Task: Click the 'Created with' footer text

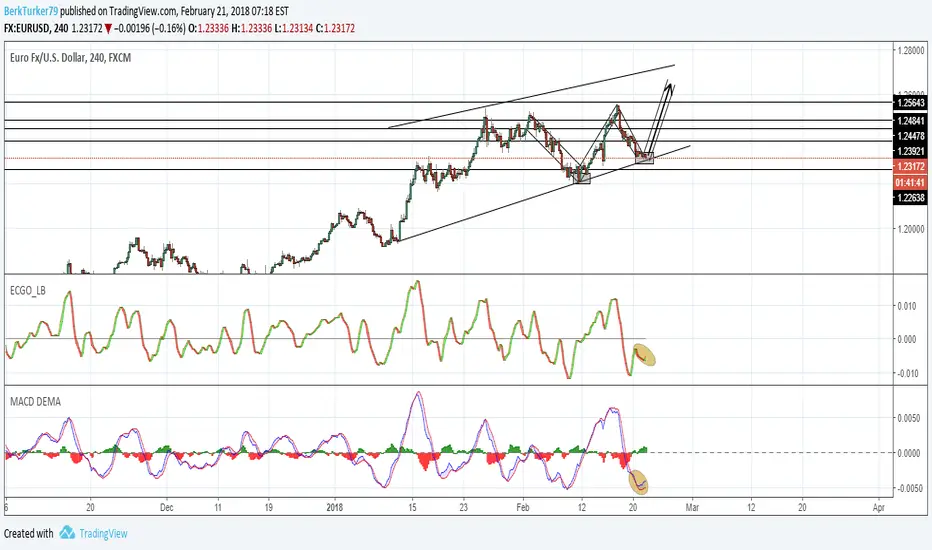Action: click(29, 533)
